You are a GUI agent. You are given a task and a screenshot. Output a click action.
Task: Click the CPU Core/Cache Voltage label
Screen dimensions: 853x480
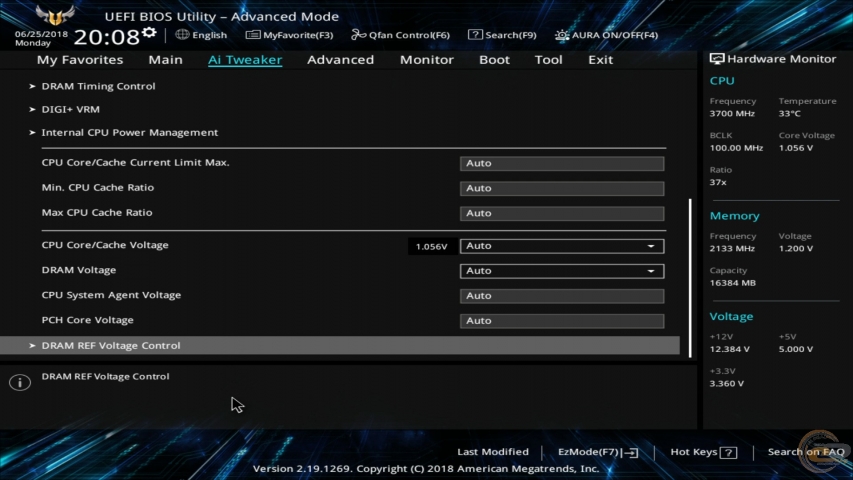click(x=105, y=245)
